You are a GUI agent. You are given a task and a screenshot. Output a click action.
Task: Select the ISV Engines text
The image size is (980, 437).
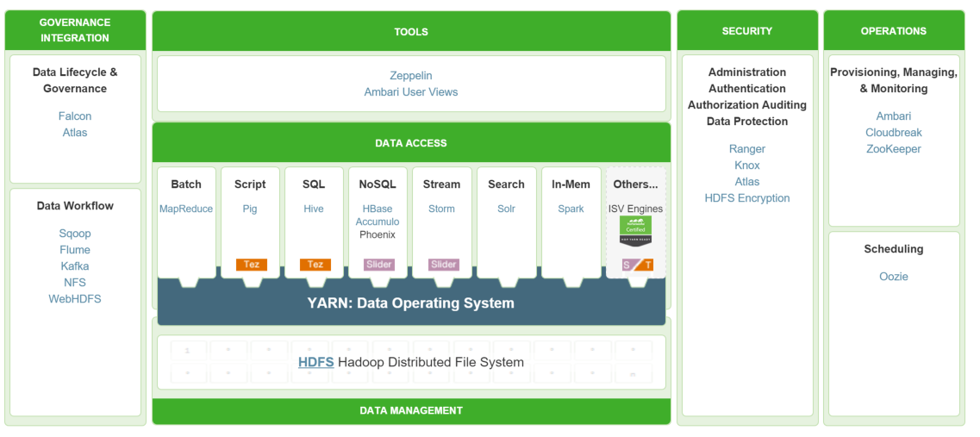[x=635, y=209]
